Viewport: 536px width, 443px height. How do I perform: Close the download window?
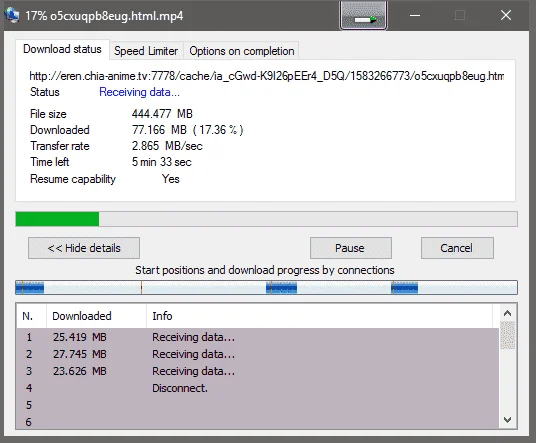pos(506,15)
